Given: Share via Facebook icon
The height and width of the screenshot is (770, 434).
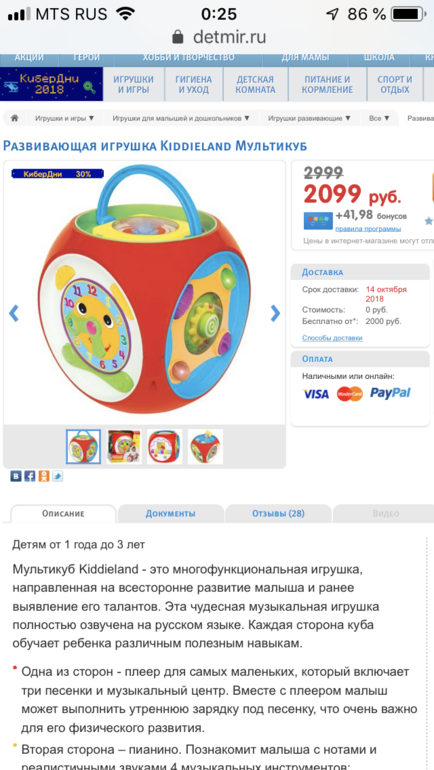Looking at the screenshot, I should (30, 476).
